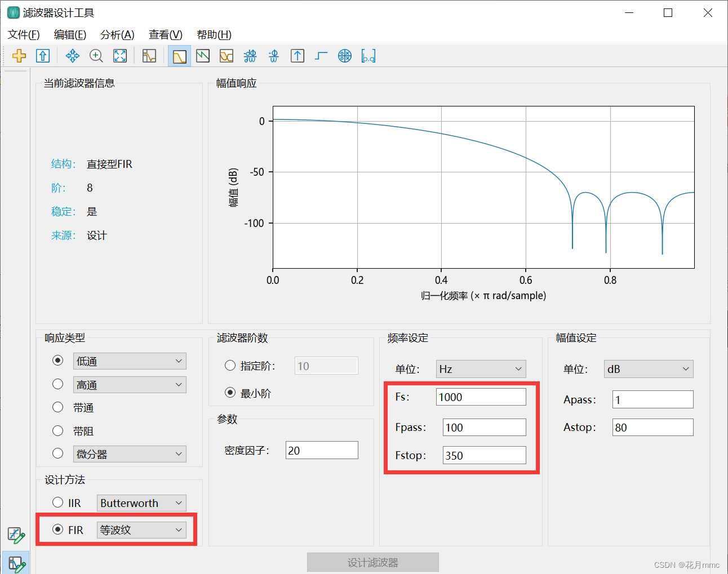Open the left sidebar design filter panel icon
Screen dimensions: 728x574
[16, 563]
